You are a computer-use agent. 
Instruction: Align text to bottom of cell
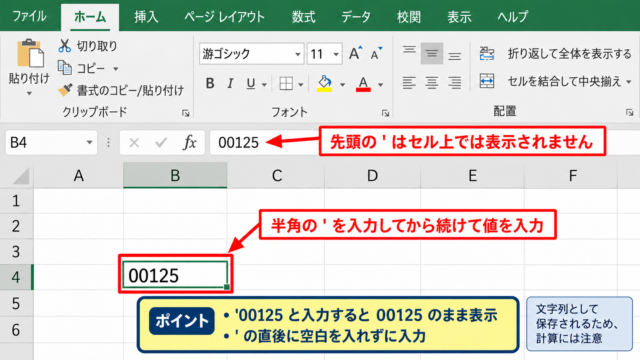[454, 56]
